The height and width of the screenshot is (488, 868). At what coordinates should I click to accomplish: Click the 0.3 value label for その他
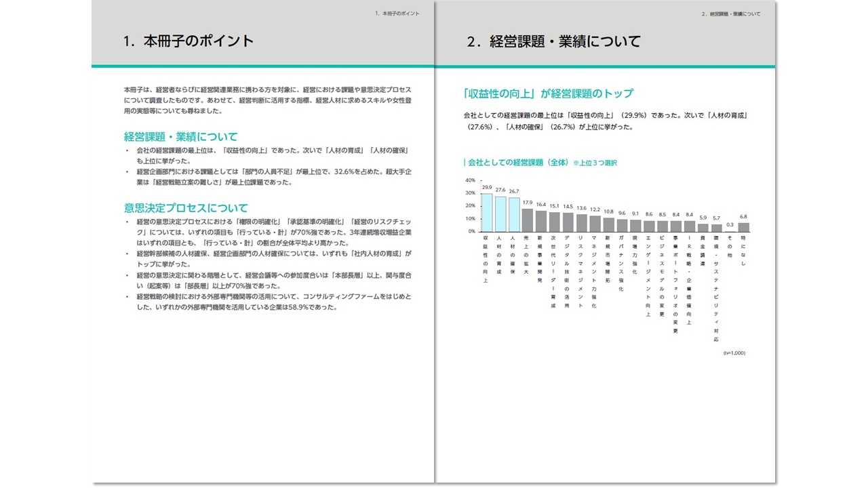(730, 224)
